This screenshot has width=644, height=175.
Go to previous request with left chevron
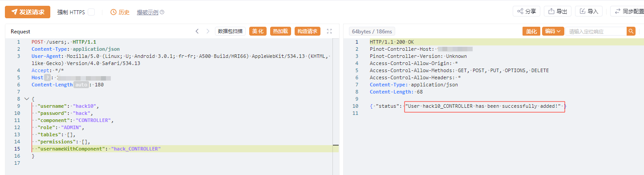[197, 31]
